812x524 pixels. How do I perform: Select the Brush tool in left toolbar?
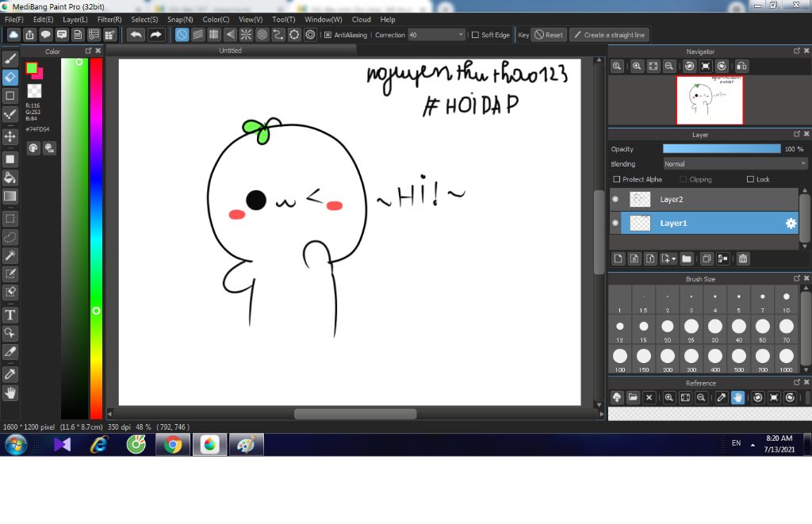[x=10, y=59]
